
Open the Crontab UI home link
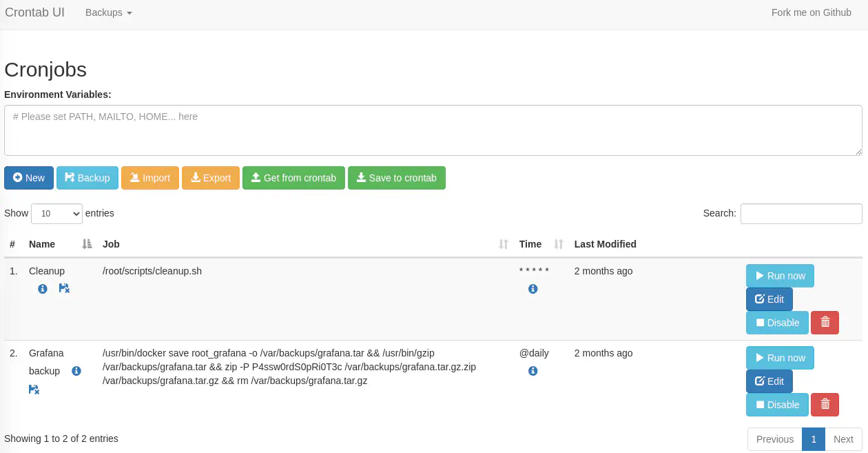[34, 12]
